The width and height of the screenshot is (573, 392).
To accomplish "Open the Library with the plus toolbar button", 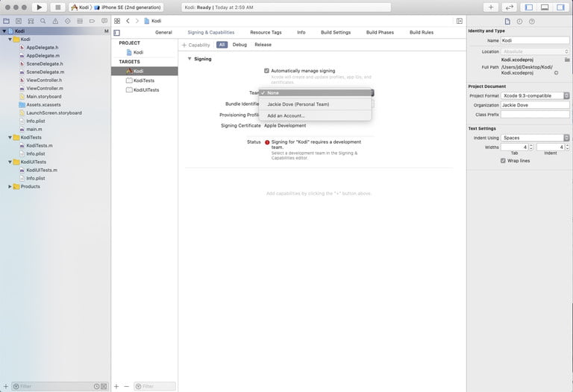I will (490, 7).
